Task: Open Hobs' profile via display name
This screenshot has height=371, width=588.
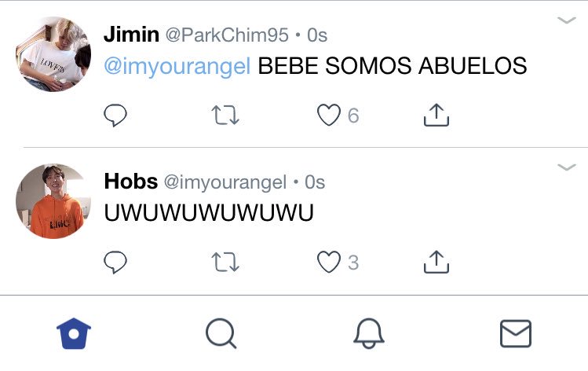Action: click(x=131, y=182)
